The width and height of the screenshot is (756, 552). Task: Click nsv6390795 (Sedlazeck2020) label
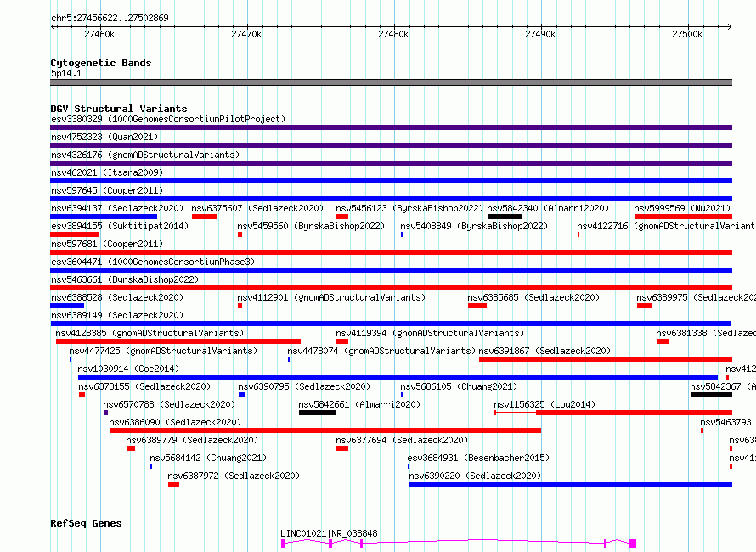pyautogui.click(x=304, y=386)
